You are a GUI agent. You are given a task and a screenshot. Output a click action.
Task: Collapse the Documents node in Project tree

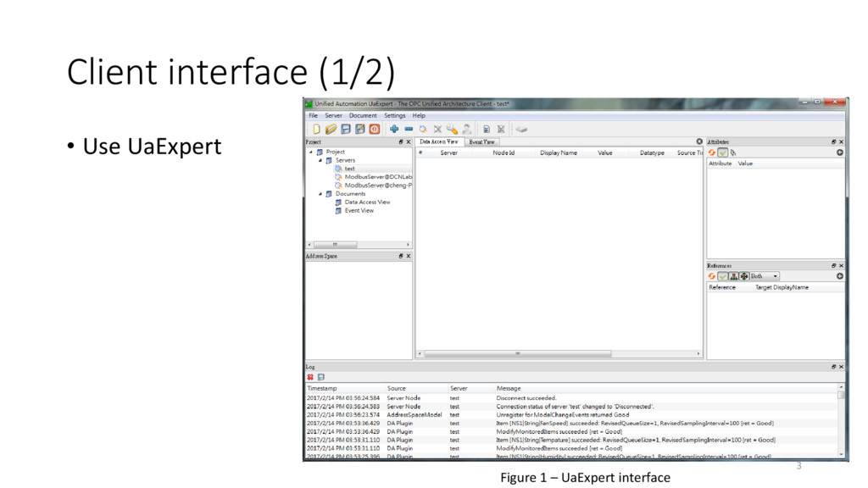point(321,193)
